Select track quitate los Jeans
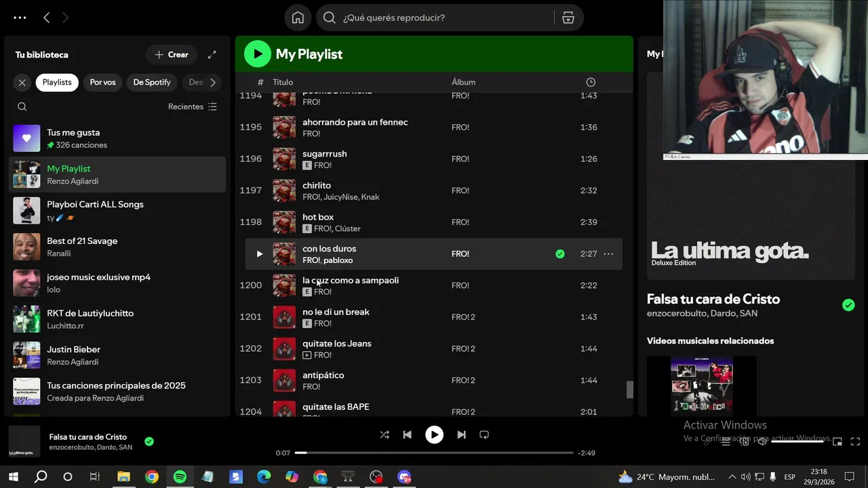868x488 pixels. pos(433,348)
